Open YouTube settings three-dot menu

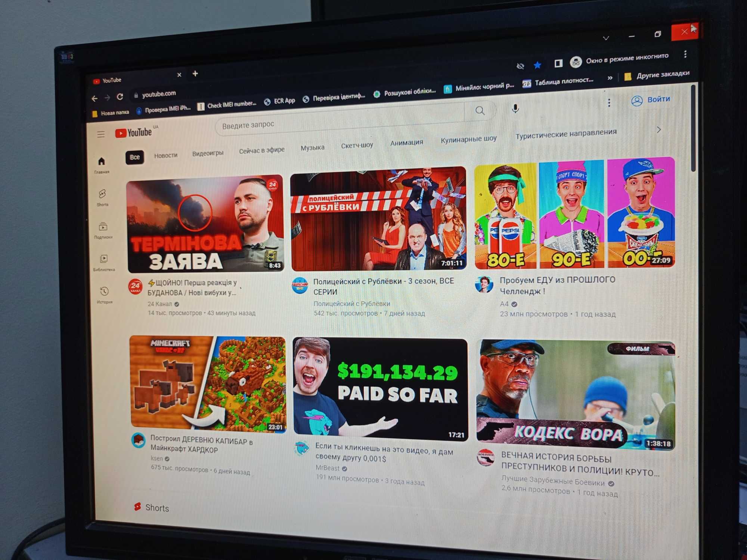pos(609,103)
